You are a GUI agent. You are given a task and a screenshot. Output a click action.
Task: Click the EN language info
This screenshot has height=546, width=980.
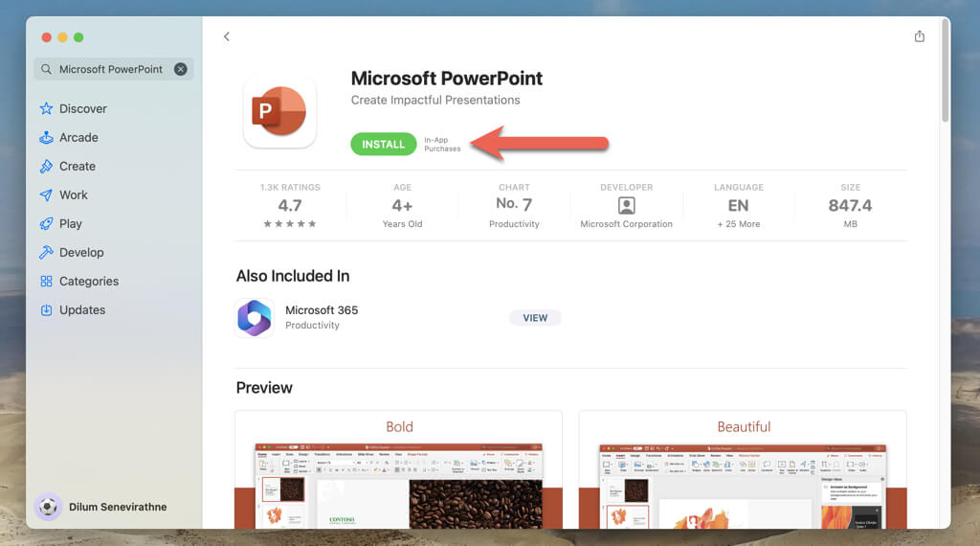click(x=738, y=206)
